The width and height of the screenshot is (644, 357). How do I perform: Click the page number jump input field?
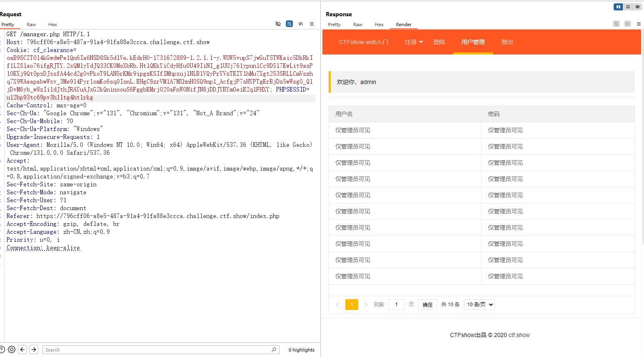(396, 305)
